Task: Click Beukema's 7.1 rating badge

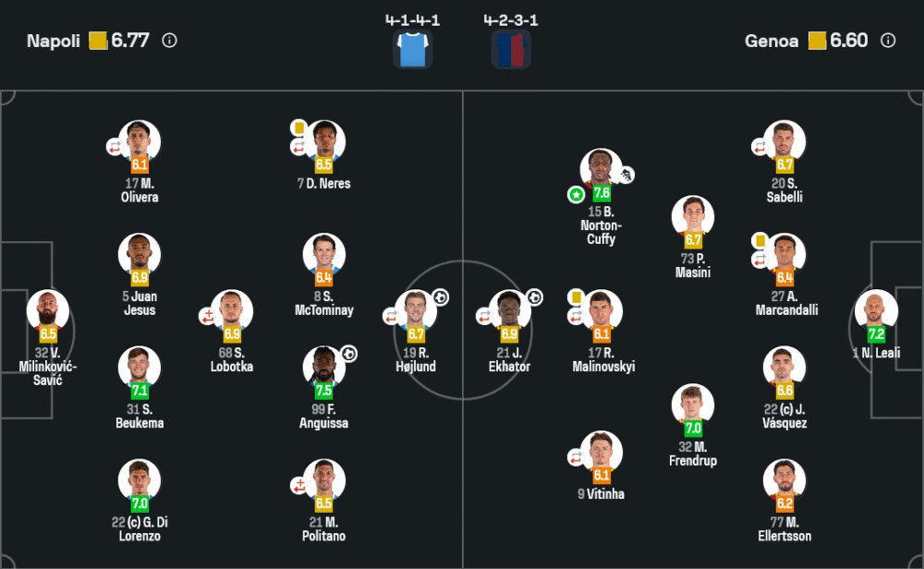Action: (140, 391)
